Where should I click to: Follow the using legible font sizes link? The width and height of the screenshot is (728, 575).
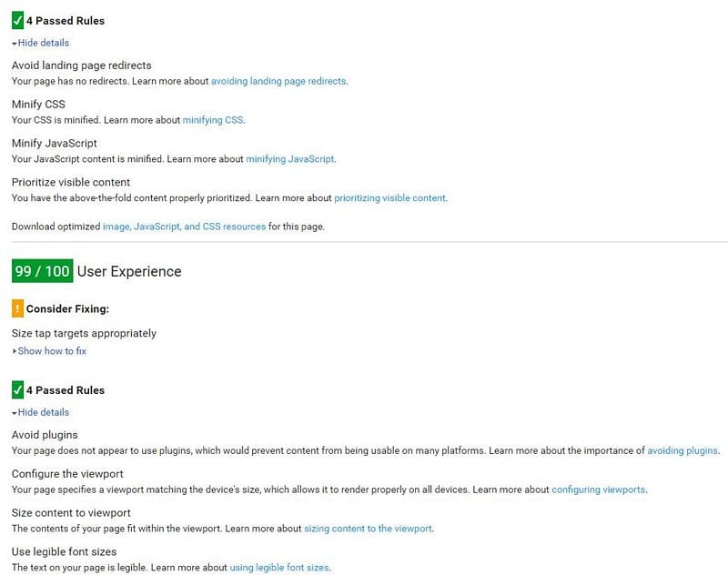(x=278, y=568)
